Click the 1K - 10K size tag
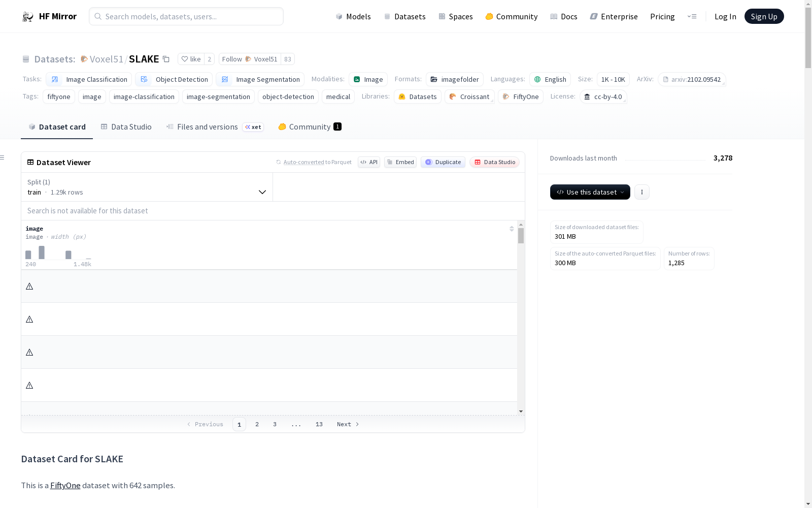Image resolution: width=812 pixels, height=508 pixels. click(x=613, y=79)
